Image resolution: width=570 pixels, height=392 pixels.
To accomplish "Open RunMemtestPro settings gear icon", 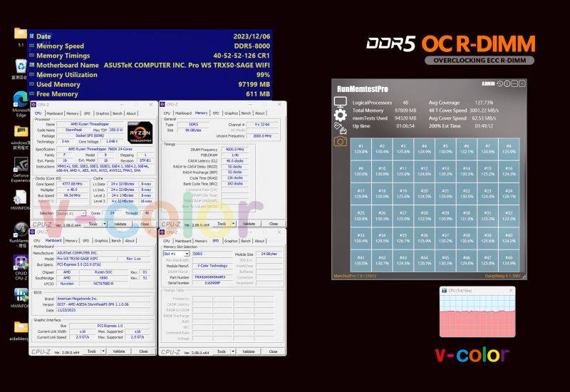I will [x=340, y=115].
